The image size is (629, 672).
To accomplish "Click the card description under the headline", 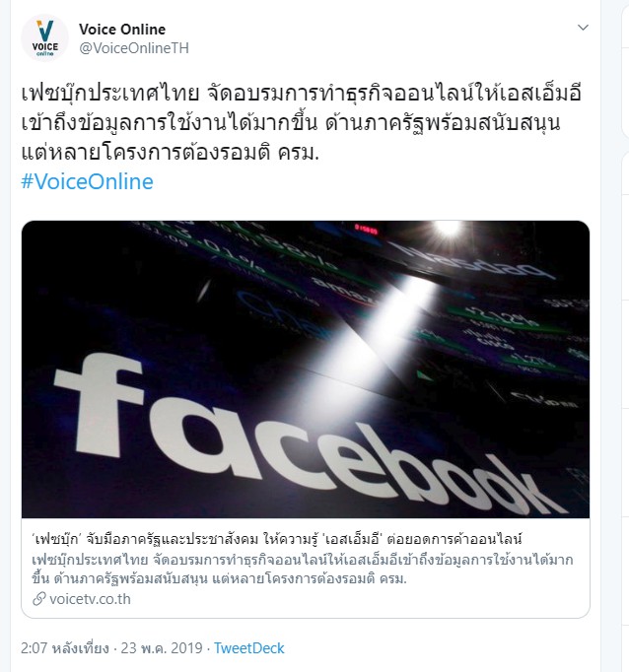I will (x=303, y=570).
